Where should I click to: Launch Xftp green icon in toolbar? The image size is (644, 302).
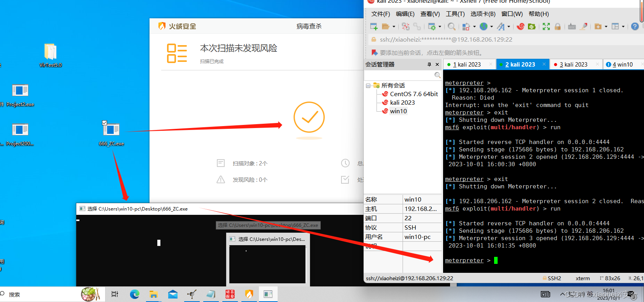pyautogui.click(x=531, y=26)
